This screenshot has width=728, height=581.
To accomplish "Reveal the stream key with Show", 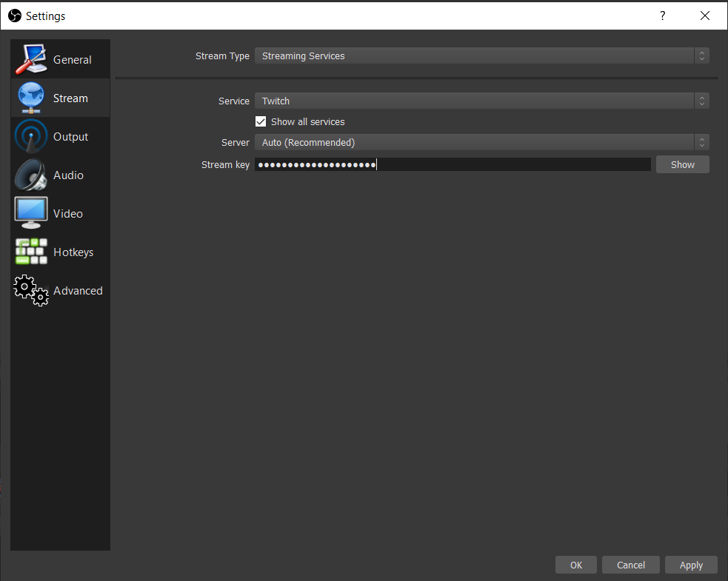I will point(683,165).
